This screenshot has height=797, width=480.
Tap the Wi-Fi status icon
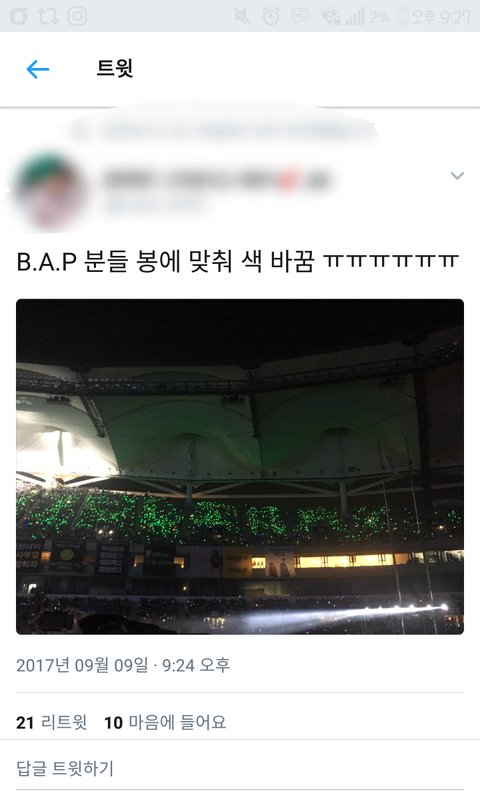coord(330,17)
